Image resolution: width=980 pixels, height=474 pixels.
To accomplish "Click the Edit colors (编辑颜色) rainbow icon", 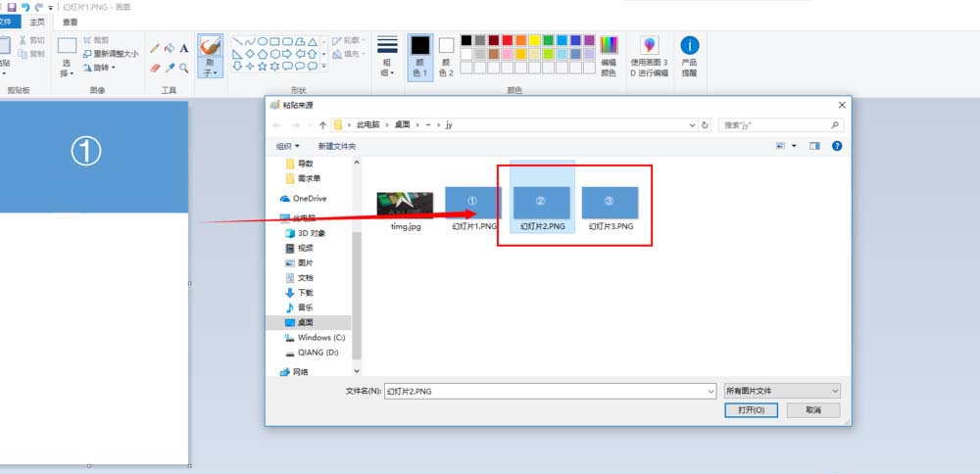I will pos(609,56).
